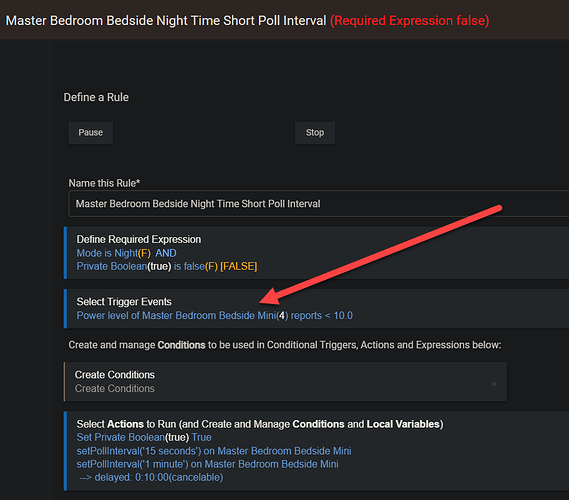Click the Stop button

click(315, 133)
